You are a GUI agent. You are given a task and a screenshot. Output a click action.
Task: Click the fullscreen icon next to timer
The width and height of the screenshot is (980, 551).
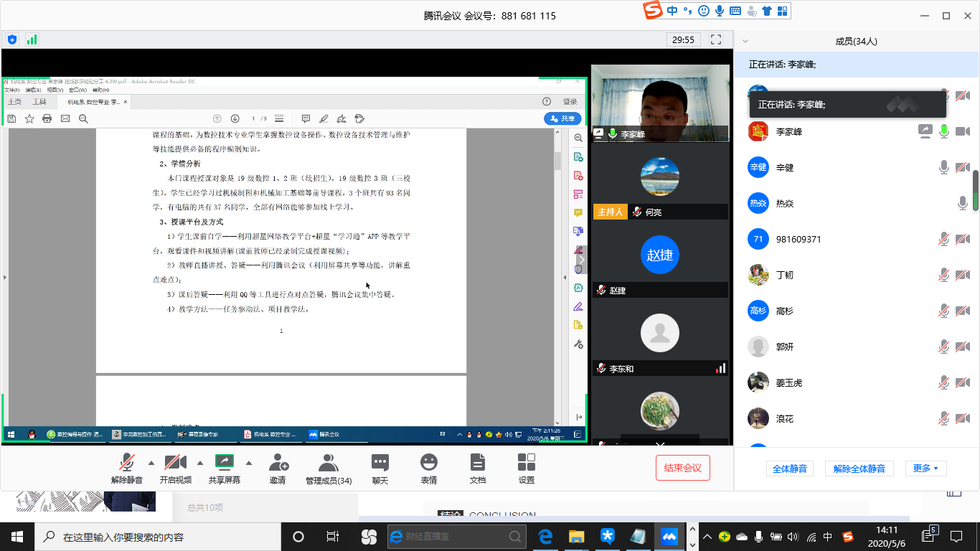click(715, 39)
